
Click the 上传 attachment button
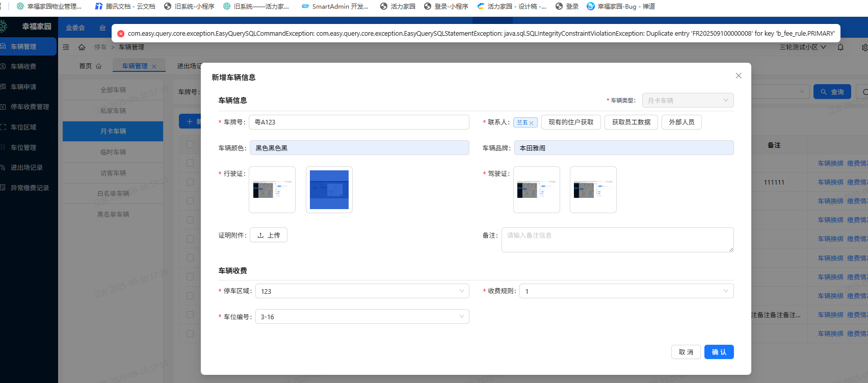pos(269,235)
